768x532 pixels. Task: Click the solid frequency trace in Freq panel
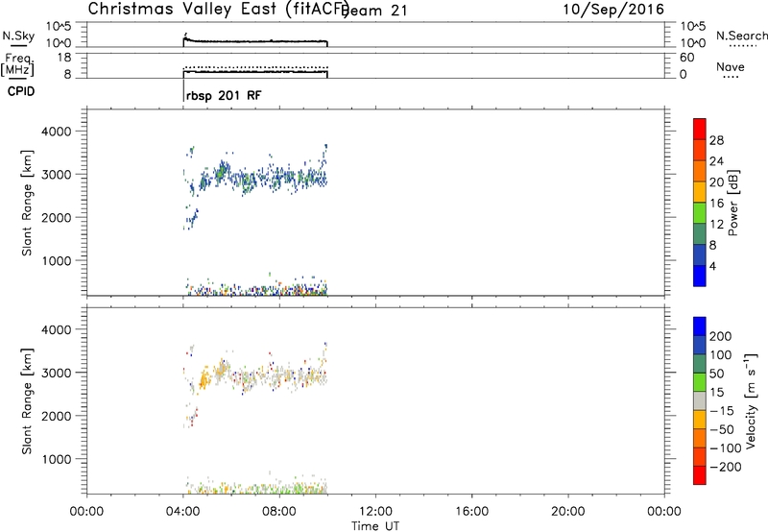255,72
